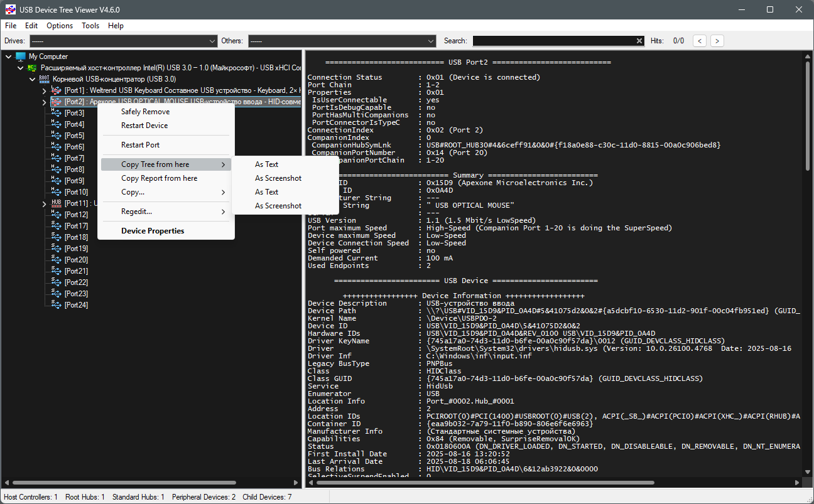
Task: Click the SuperSpeed icon beside Port19
Action: click(56, 249)
